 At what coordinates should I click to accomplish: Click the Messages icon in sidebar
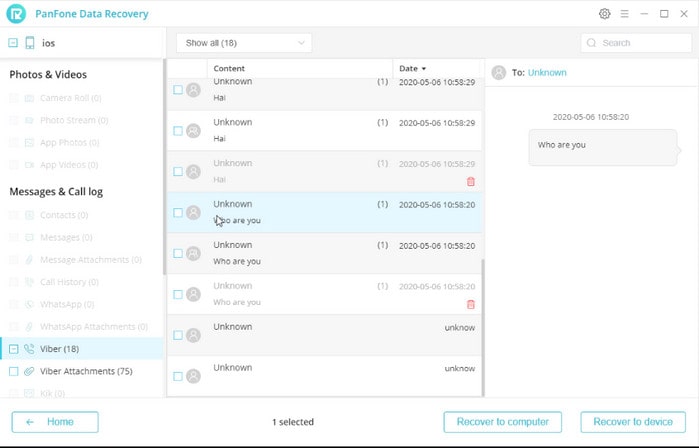[29, 237]
